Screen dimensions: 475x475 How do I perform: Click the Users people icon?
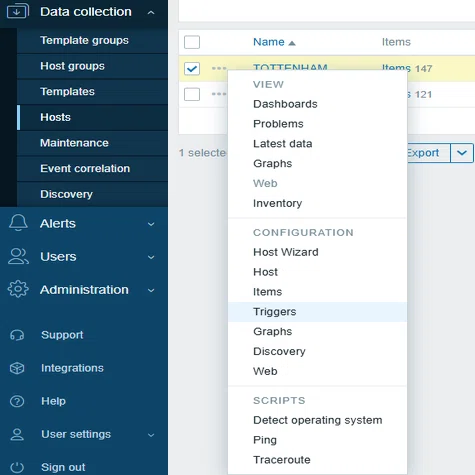[x=18, y=256]
